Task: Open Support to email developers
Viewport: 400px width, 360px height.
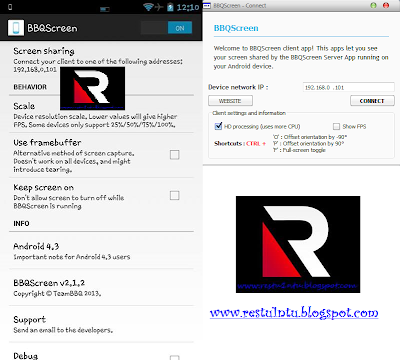Action: (101, 324)
